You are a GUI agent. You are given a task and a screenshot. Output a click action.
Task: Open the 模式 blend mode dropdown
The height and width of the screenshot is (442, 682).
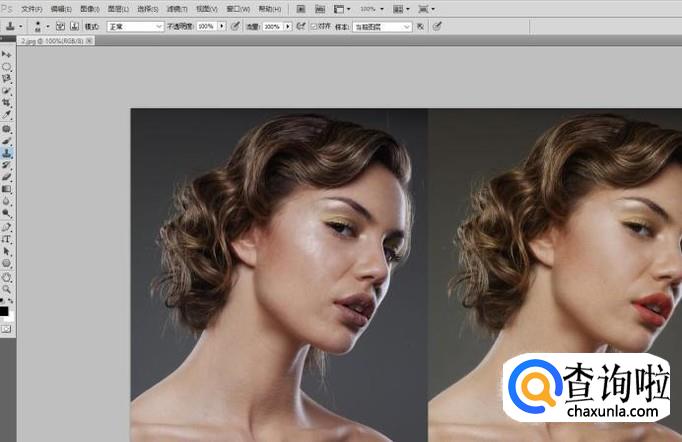(x=135, y=27)
